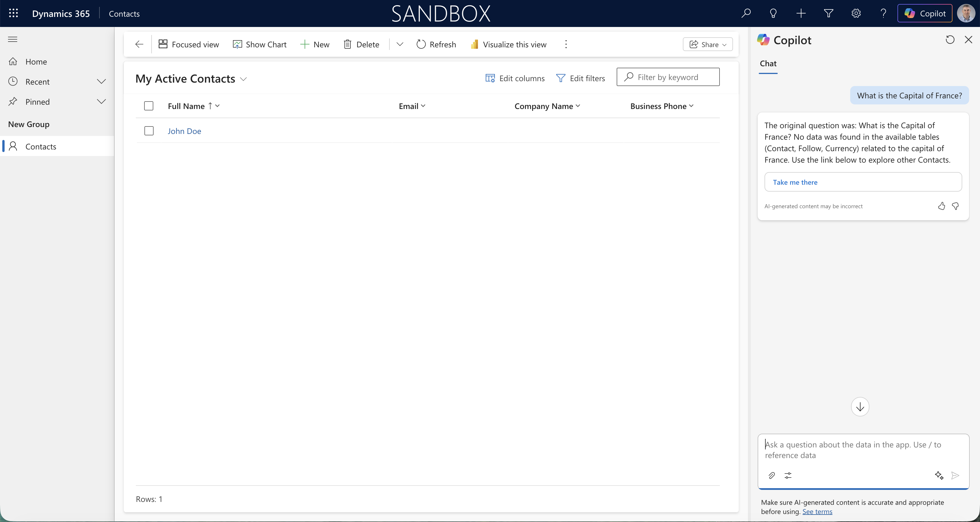Click the scroll-to-bottom arrow in chat

tap(860, 407)
